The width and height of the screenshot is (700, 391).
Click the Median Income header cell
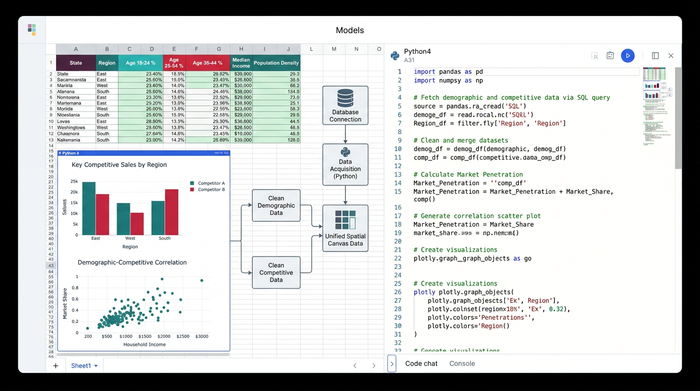tap(241, 63)
